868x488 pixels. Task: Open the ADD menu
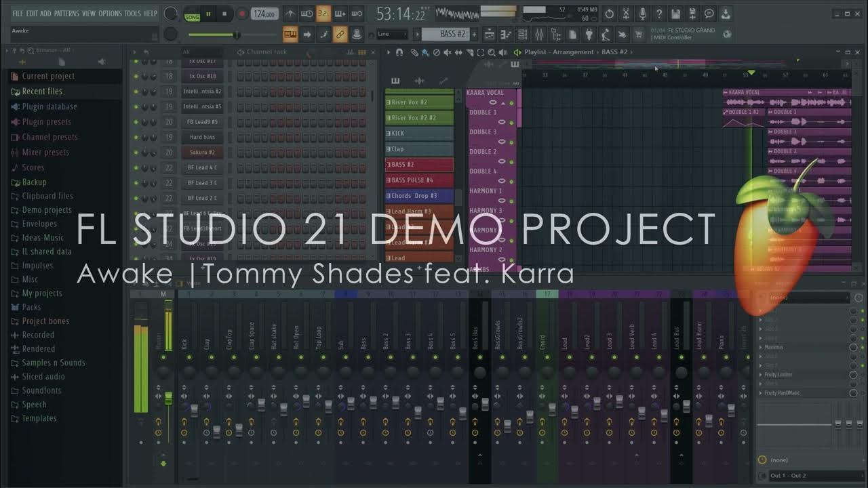pyautogui.click(x=45, y=14)
